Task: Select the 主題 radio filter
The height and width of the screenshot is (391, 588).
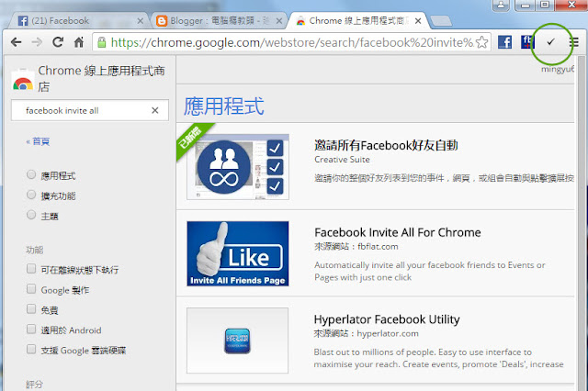Action: [x=31, y=215]
